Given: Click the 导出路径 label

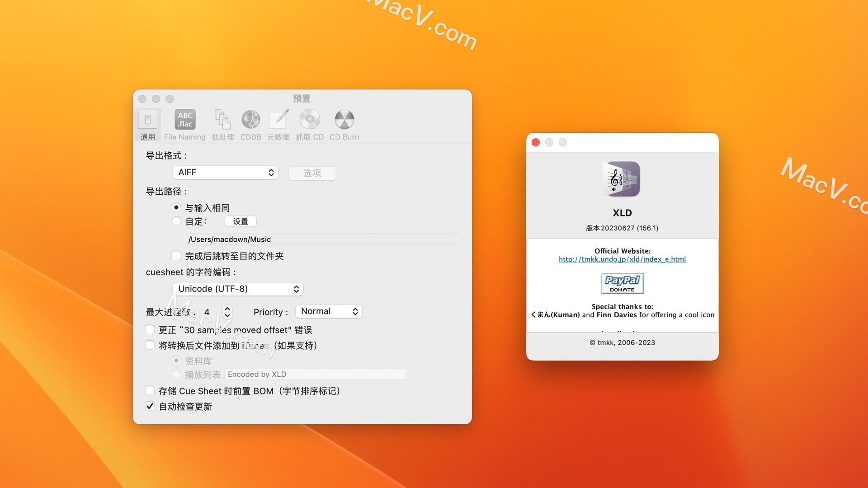Looking at the screenshot, I should [166, 192].
